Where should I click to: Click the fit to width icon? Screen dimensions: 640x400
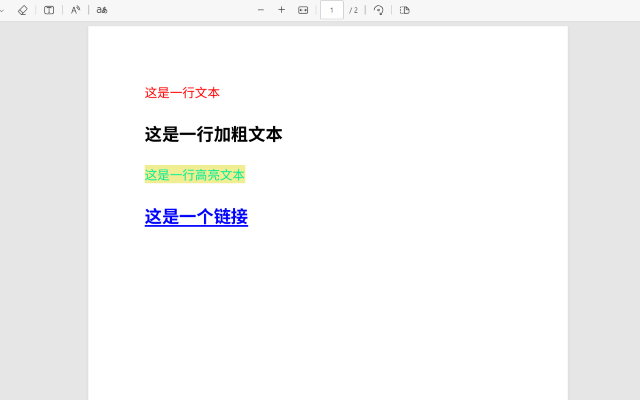click(x=303, y=10)
